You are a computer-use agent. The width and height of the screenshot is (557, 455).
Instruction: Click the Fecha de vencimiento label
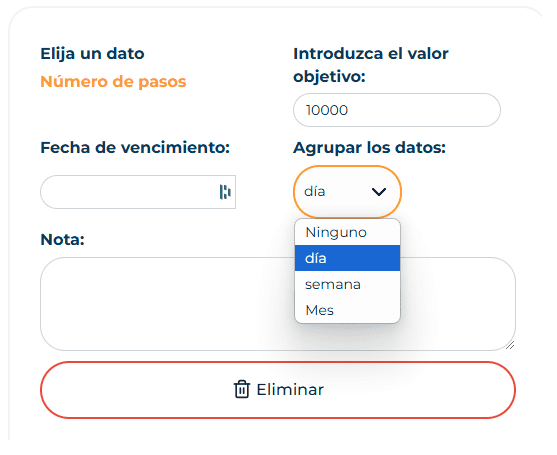[x=135, y=148]
